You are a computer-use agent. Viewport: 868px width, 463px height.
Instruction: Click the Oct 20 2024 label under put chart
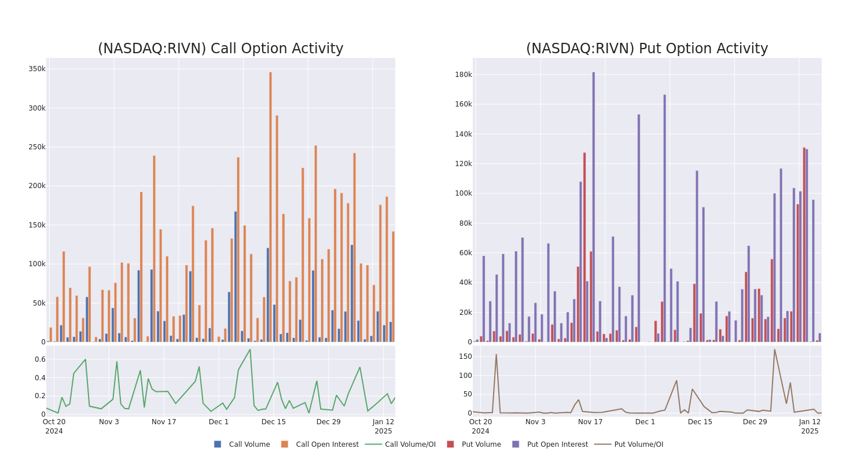pos(480,427)
